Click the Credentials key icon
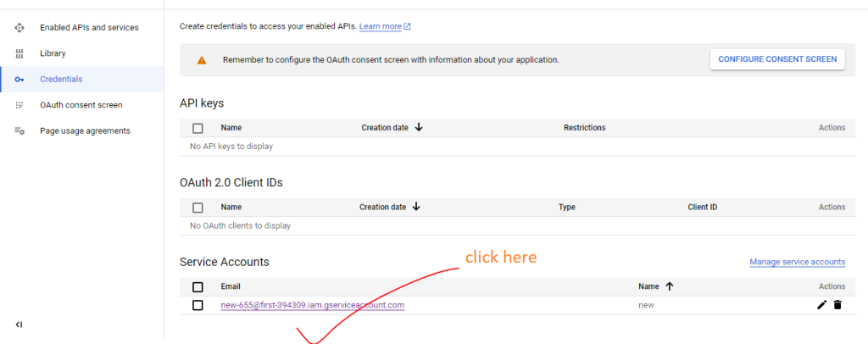 tap(19, 80)
